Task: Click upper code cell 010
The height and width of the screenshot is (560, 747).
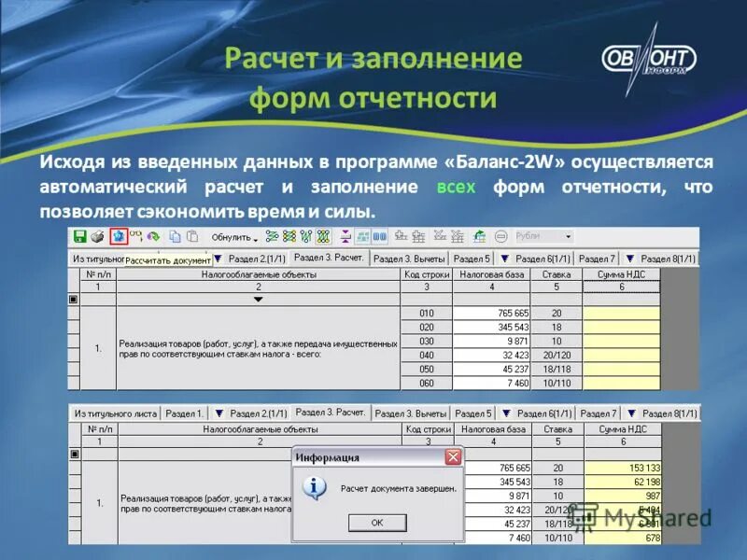Action: coord(427,314)
